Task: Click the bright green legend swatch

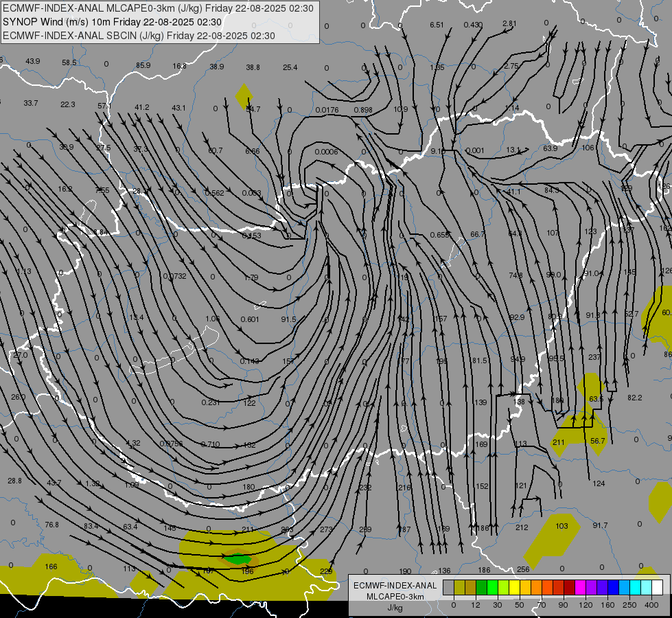Action: click(x=493, y=588)
